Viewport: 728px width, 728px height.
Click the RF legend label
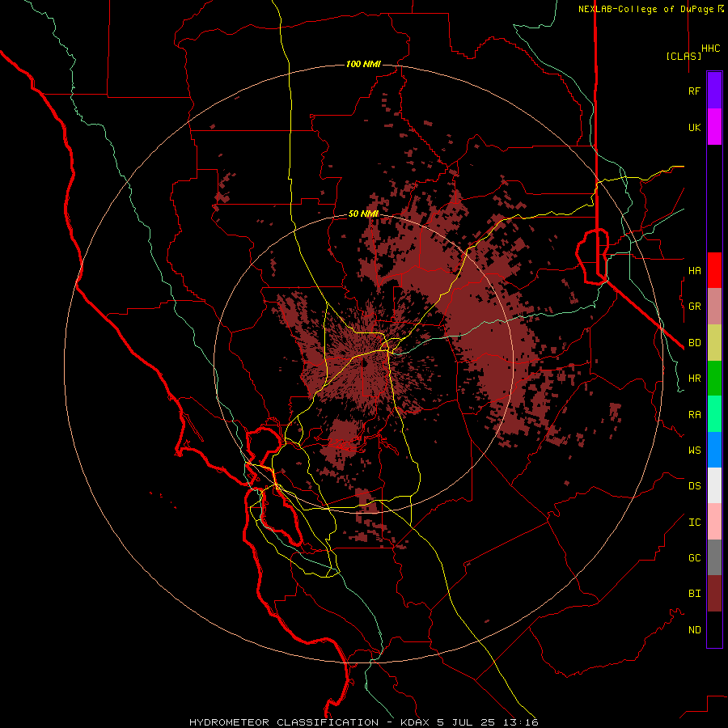pyautogui.click(x=694, y=91)
